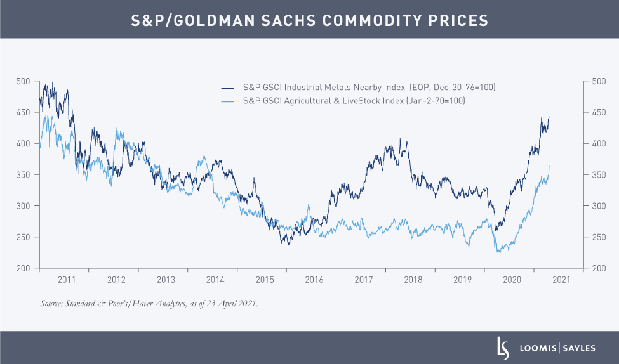Click the 2016 label on the x-axis
Image resolution: width=619 pixels, height=364 pixels.
coord(314,280)
